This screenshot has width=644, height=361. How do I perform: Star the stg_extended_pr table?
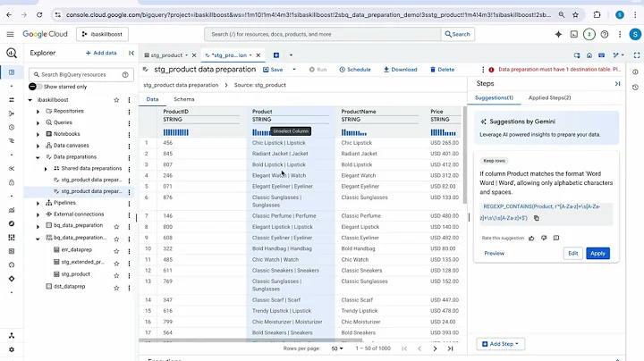click(116, 264)
